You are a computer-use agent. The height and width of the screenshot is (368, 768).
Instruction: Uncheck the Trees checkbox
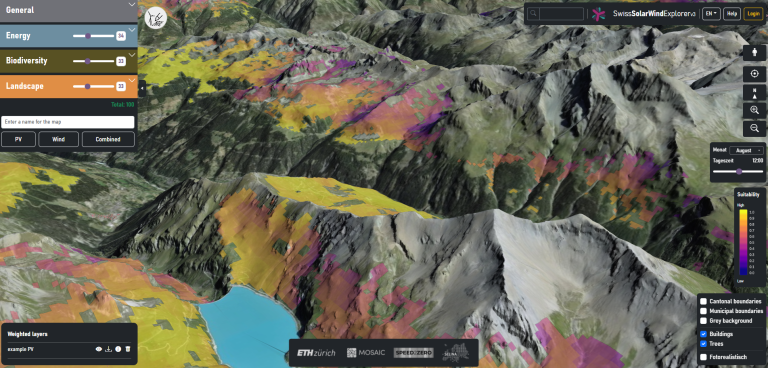click(703, 343)
